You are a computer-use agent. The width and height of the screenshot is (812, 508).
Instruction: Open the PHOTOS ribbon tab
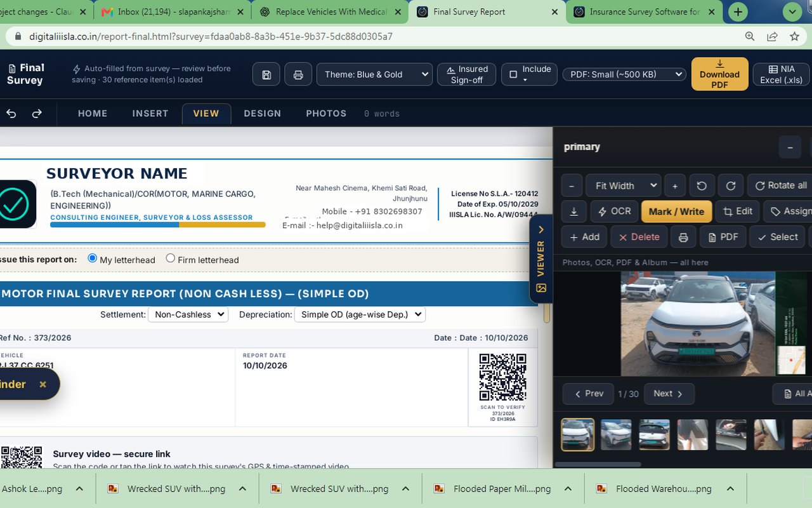[326, 114]
